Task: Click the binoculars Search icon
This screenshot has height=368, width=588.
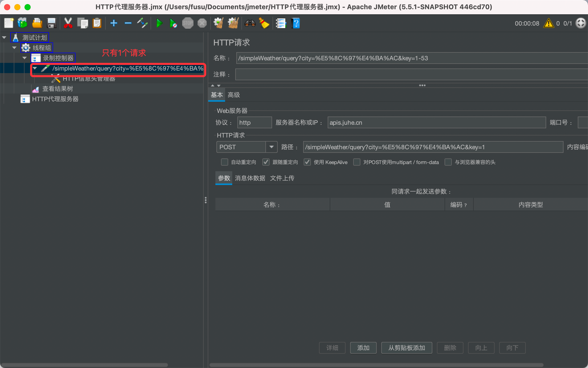Action: (x=250, y=23)
